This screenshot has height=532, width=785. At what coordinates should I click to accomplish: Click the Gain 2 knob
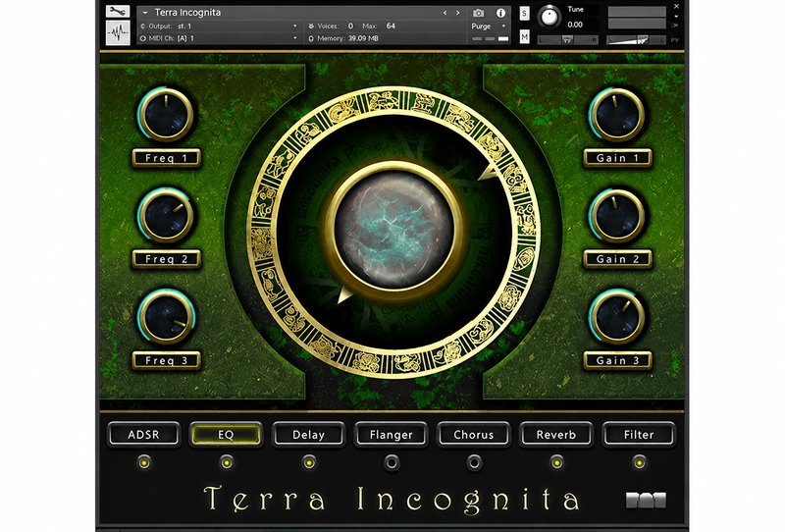click(617, 216)
